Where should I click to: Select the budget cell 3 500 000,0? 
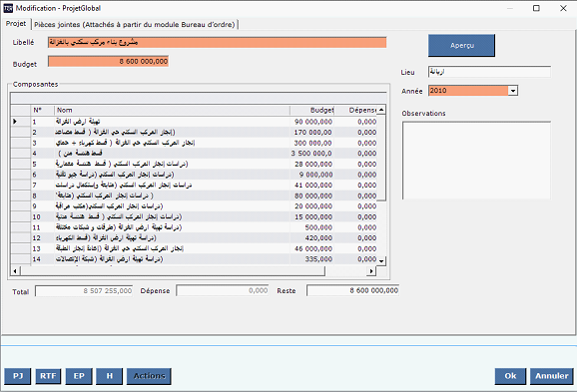coord(312,154)
